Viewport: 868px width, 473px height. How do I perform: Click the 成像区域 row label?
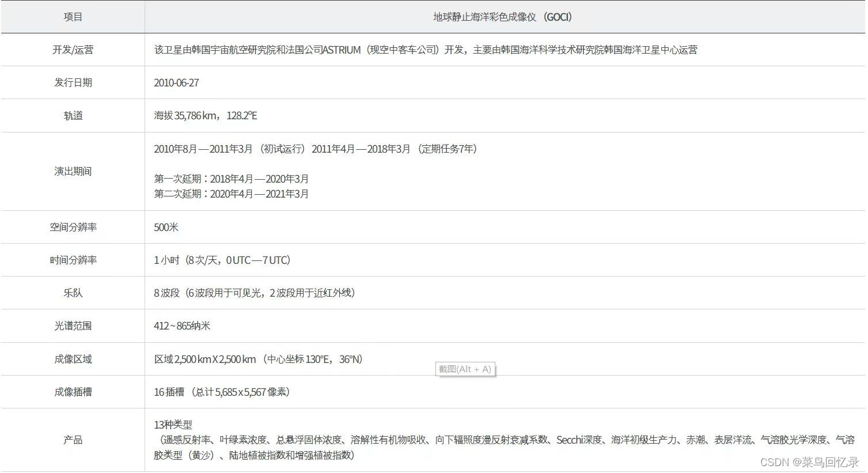point(73,358)
